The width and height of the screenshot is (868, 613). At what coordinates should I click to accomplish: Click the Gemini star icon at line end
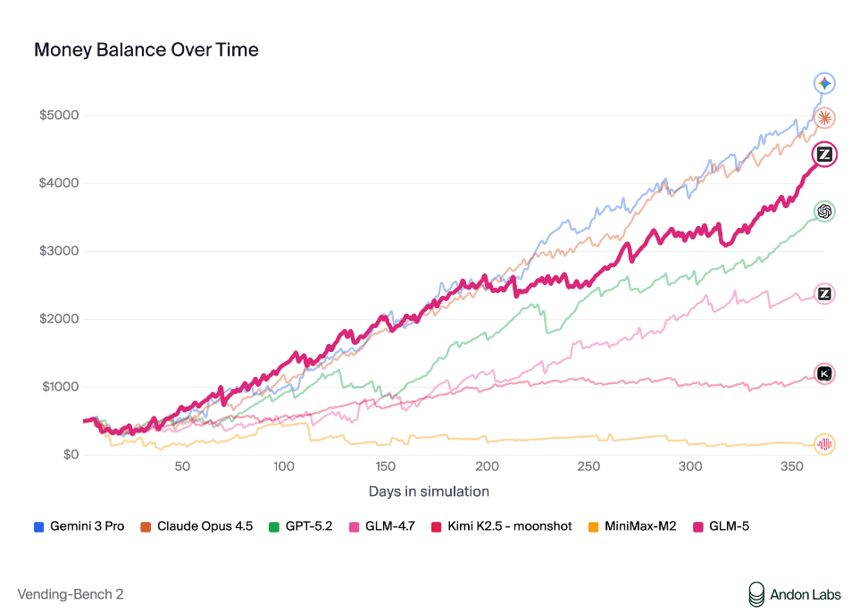pos(824,83)
